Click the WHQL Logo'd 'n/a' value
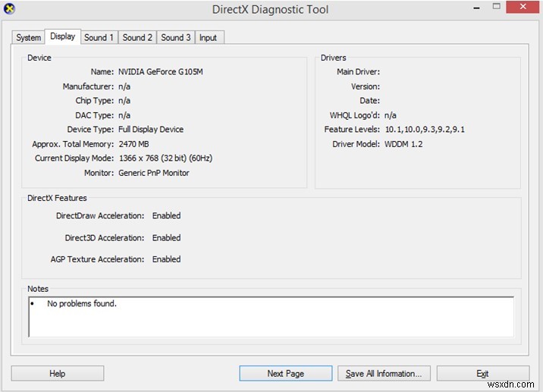 [391, 115]
